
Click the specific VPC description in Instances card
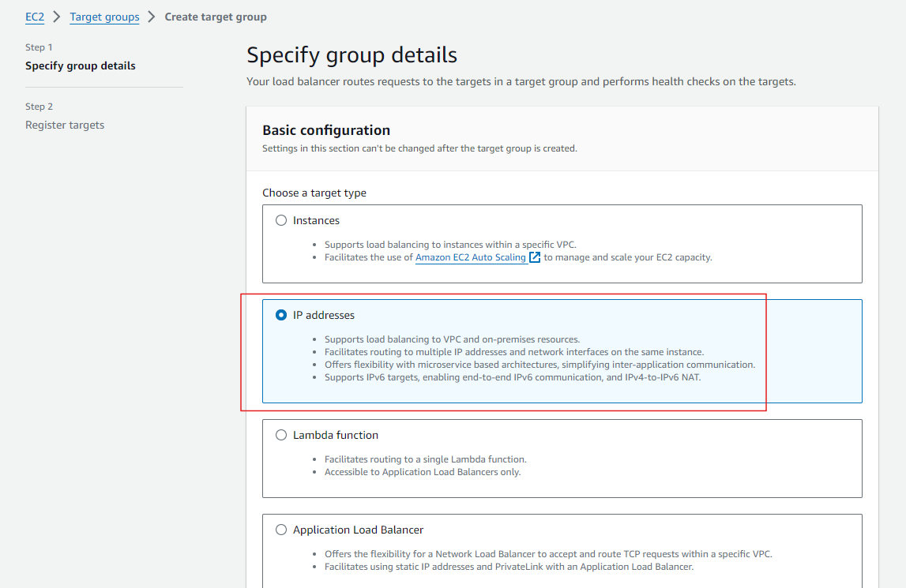point(456,245)
